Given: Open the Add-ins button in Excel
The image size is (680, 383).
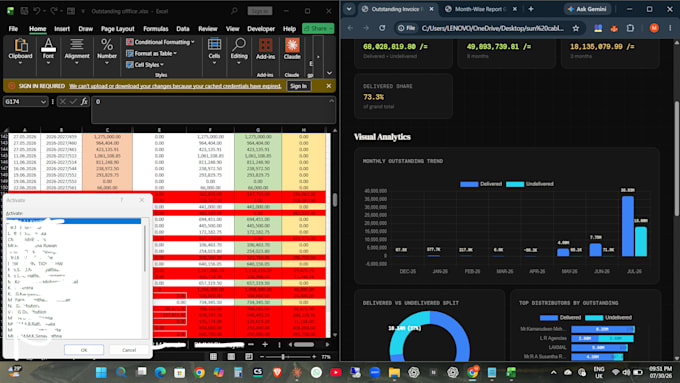Looking at the screenshot, I should 265,49.
